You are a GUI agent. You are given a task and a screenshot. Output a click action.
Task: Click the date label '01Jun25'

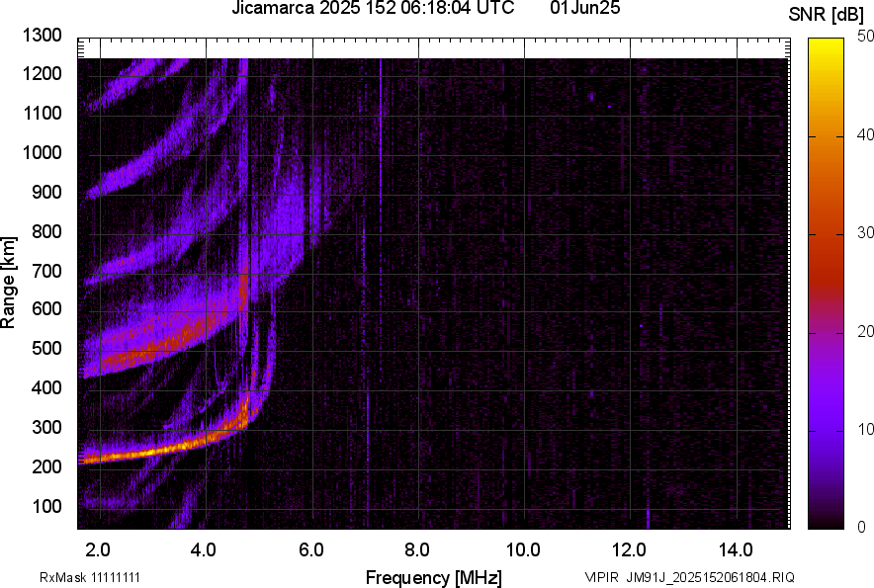pos(584,8)
